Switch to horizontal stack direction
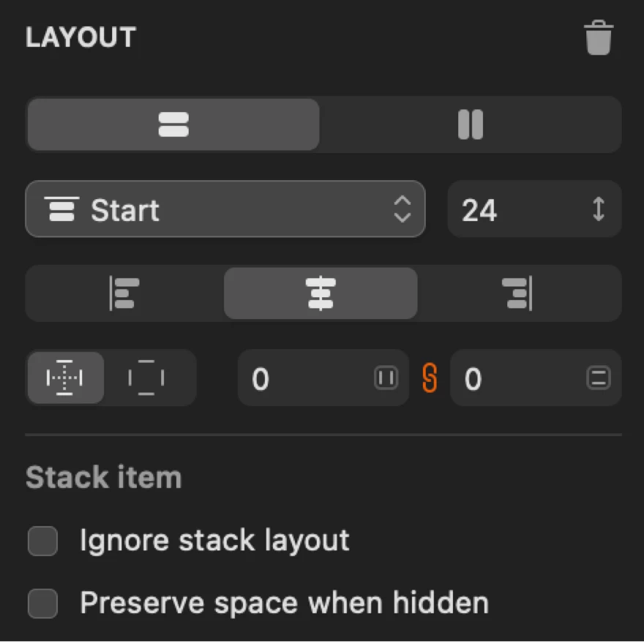Screen dimensions: 644x644 click(x=471, y=124)
